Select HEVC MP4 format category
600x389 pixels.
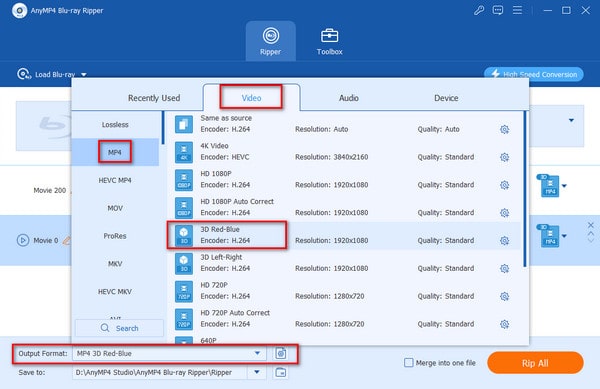coord(115,180)
